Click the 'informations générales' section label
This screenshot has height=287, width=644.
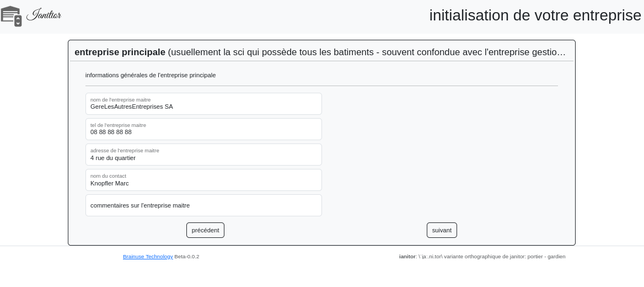point(151,75)
